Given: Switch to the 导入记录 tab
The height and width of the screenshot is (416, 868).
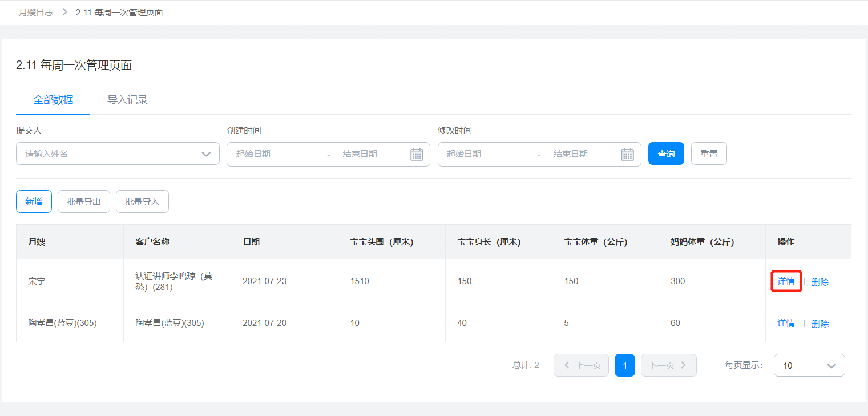Looking at the screenshot, I should (127, 100).
